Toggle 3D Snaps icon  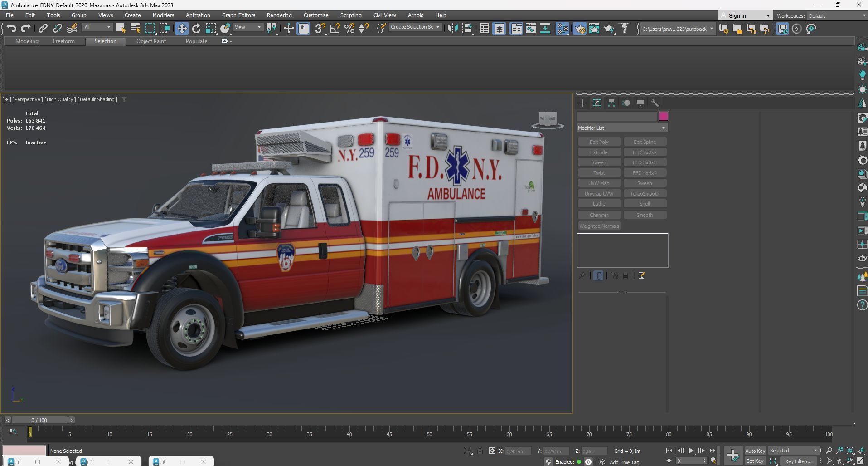[x=320, y=29]
